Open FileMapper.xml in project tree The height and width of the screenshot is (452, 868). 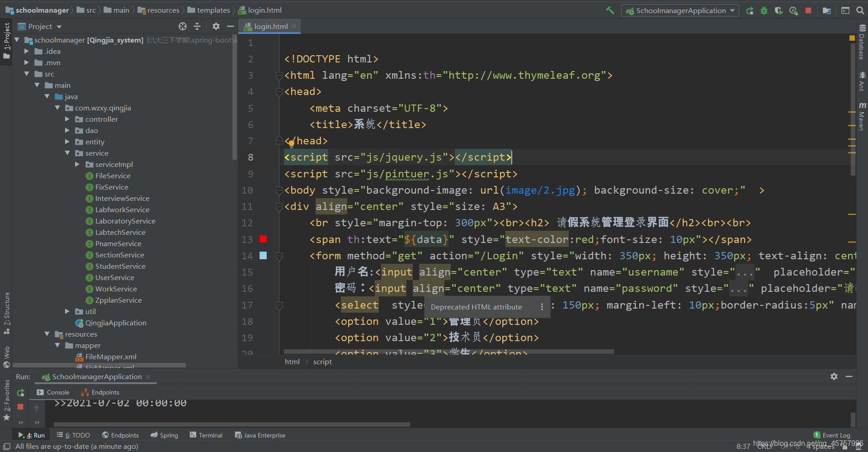(106, 357)
